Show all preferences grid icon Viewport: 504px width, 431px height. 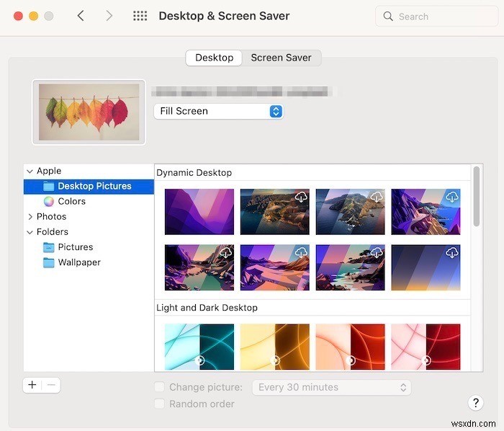click(x=140, y=16)
